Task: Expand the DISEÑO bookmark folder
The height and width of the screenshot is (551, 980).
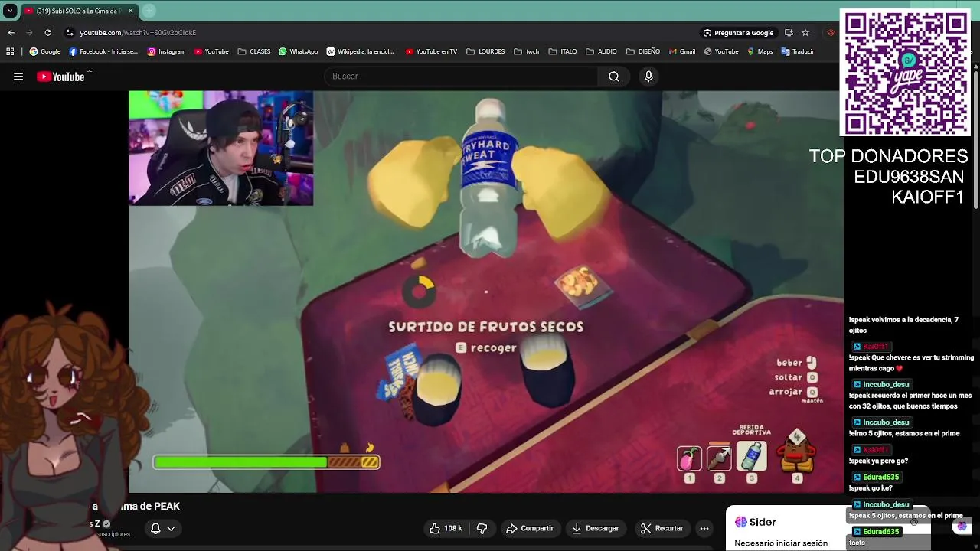Action: coord(643,51)
